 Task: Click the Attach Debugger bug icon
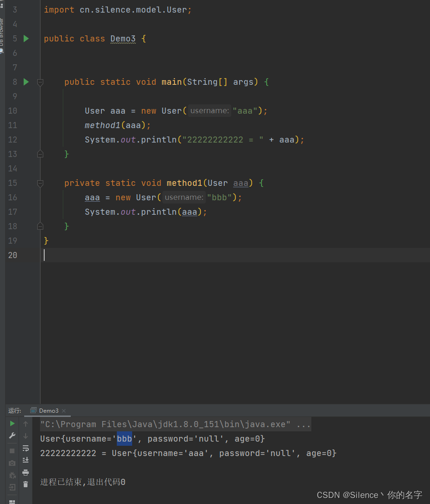point(12,476)
